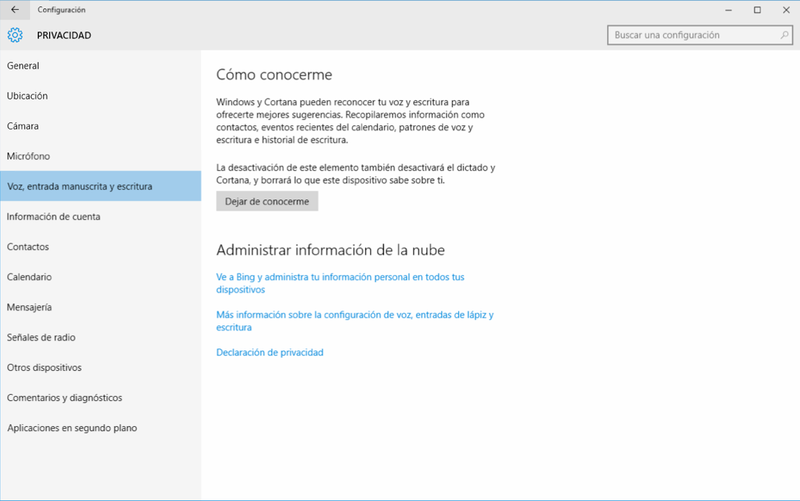This screenshot has width=800, height=501.
Task: Open Comentarios y diagnósticos section
Action: (x=101, y=397)
